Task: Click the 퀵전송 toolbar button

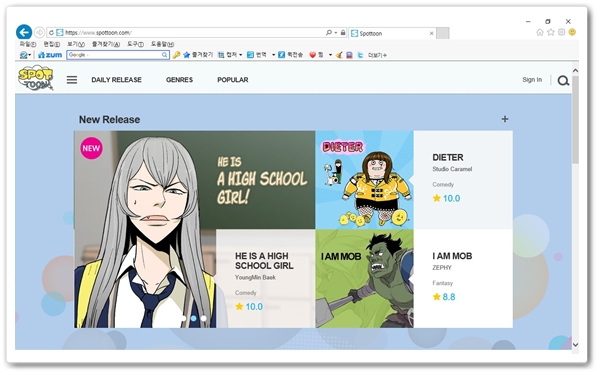Action: click(x=290, y=55)
